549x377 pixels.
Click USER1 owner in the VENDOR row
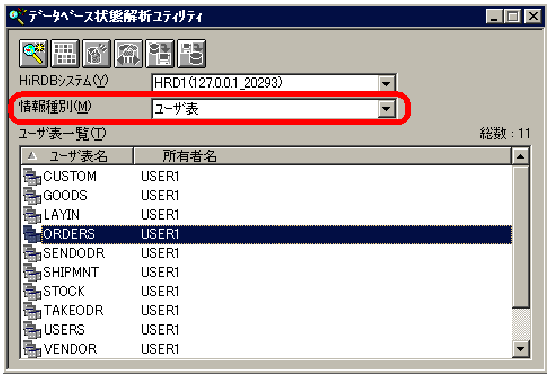click(x=160, y=349)
